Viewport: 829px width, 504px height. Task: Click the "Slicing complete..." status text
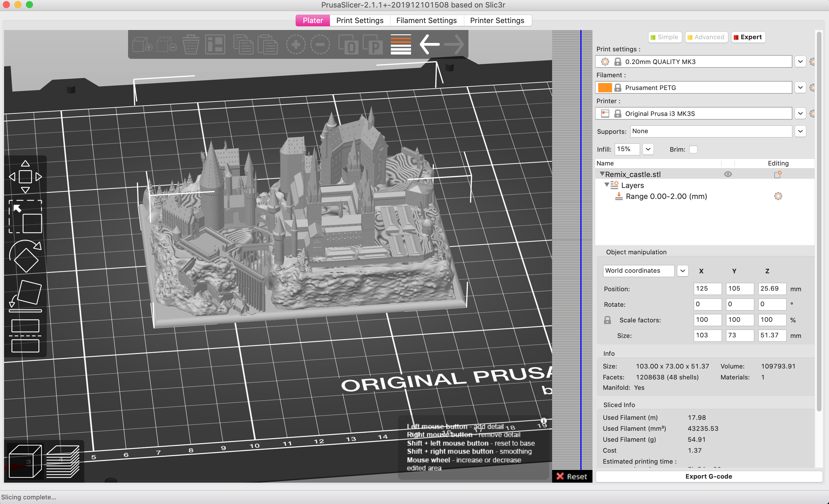point(29,497)
